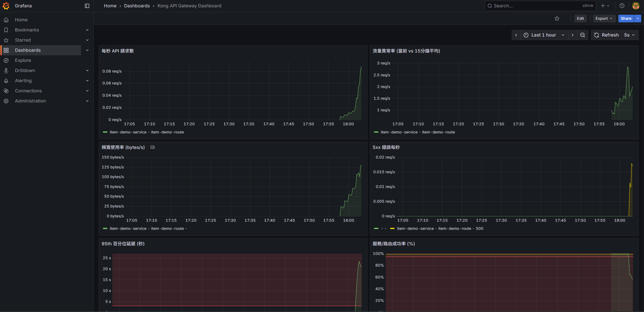The width and height of the screenshot is (644, 312).
Task: Select Explore in the sidebar
Action: click(23, 60)
